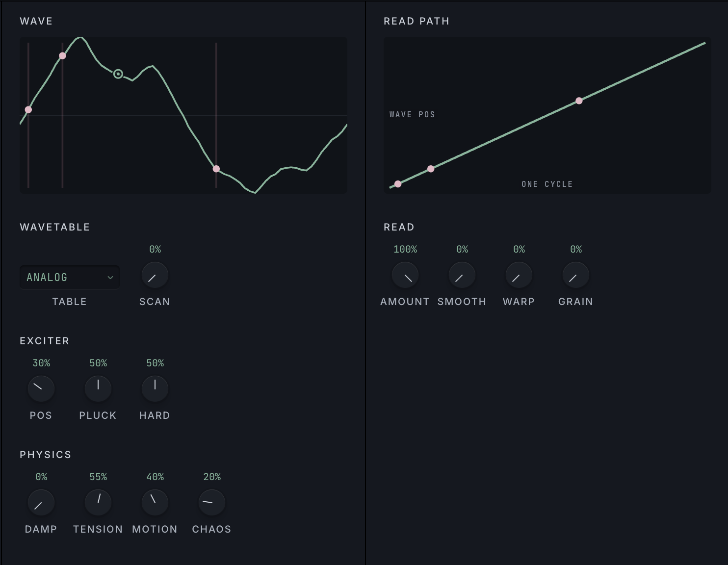Click the 0% value above SMOOTH
Viewport: 728px width, 565px height.
(x=462, y=249)
